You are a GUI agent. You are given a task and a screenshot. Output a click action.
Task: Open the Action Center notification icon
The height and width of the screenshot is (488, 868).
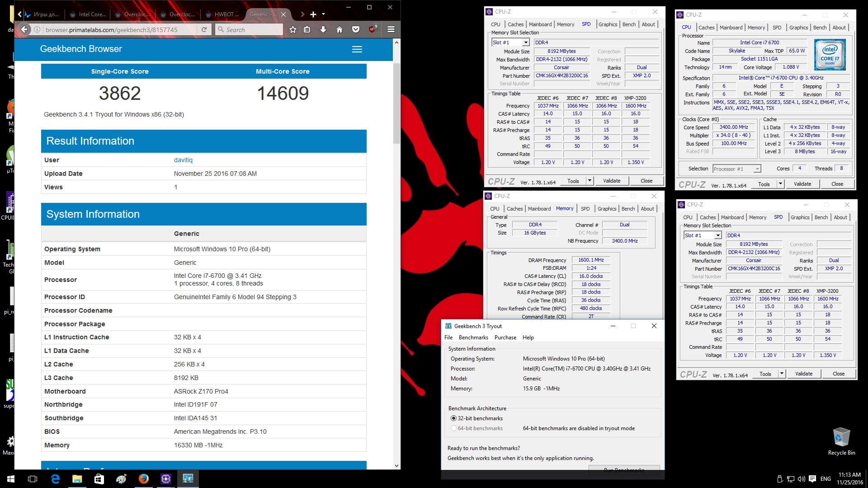pyautogui.click(x=812, y=479)
